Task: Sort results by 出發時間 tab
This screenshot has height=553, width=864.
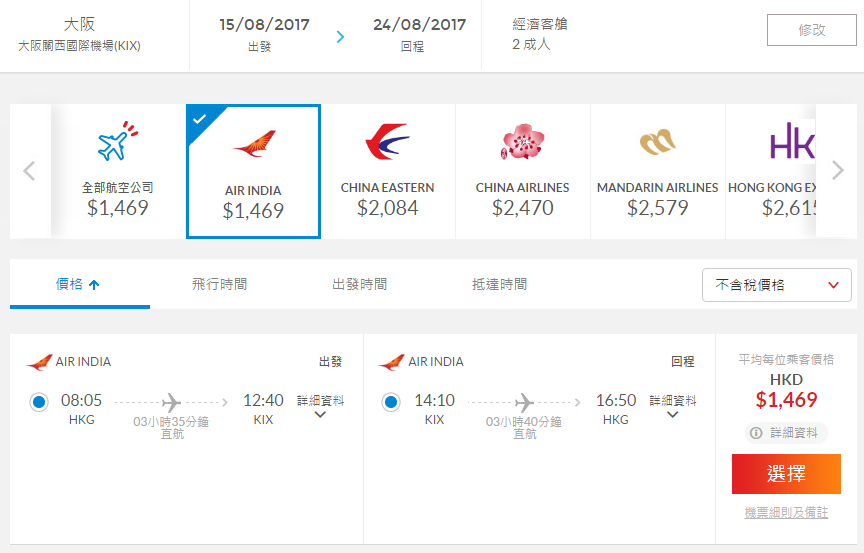Action: [359, 284]
